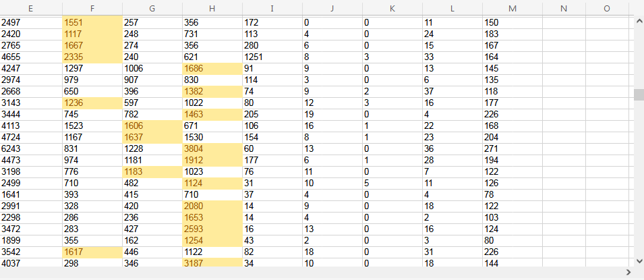
Task: Select highlighted cell 1236
Action: 92,103
